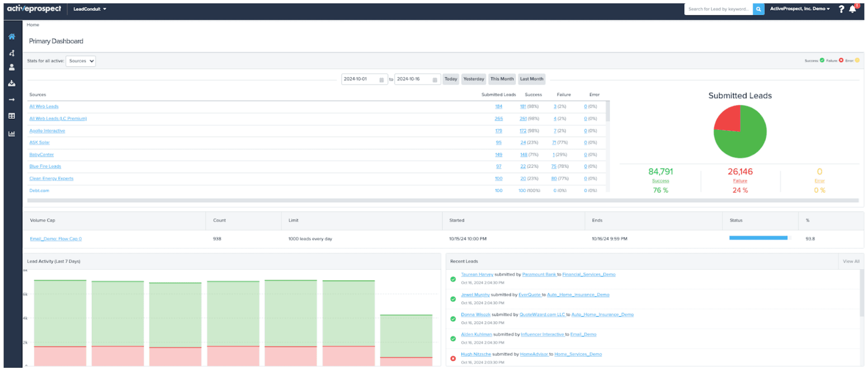Open the right-arrow icon in the sidebar
The height and width of the screenshot is (376, 868).
point(12,100)
